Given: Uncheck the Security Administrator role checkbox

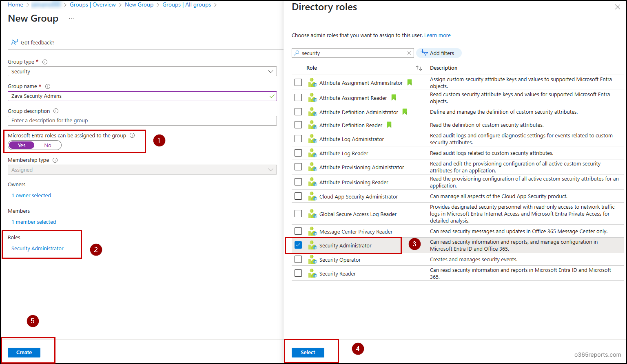Looking at the screenshot, I should coord(298,245).
